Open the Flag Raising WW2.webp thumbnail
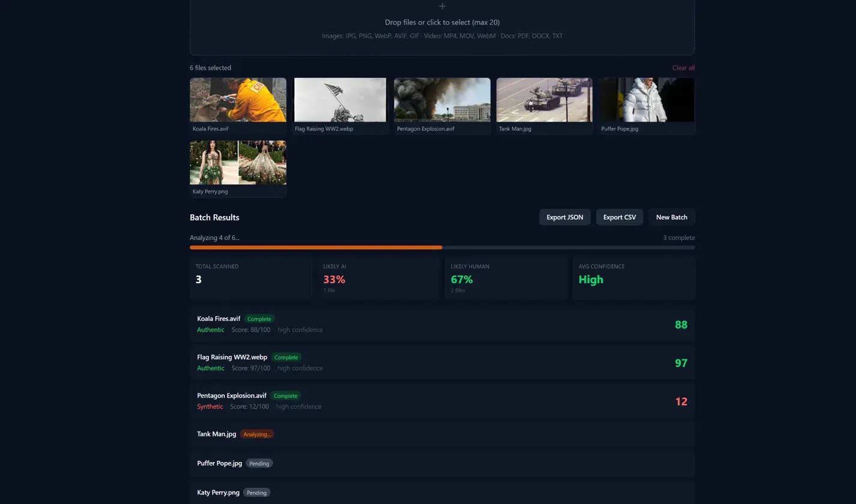The image size is (856, 504). click(x=340, y=106)
